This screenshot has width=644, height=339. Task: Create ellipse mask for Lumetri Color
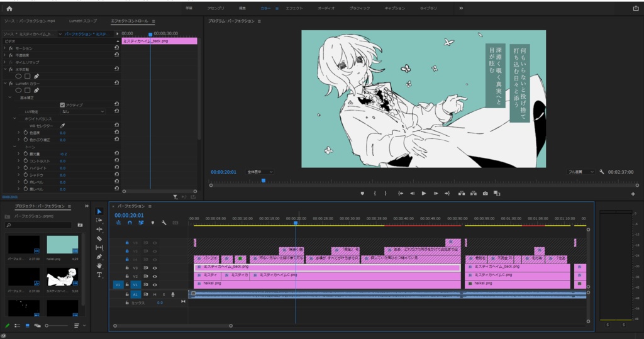coord(18,91)
